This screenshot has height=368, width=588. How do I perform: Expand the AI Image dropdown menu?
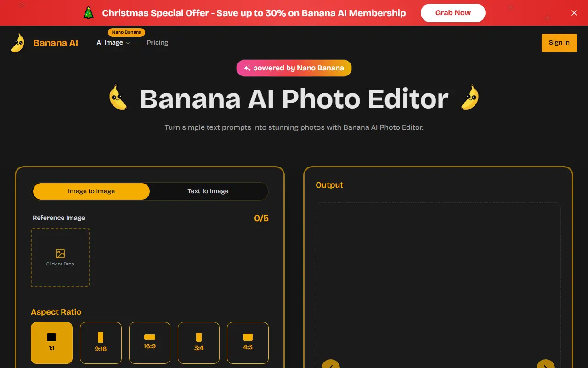coord(113,42)
